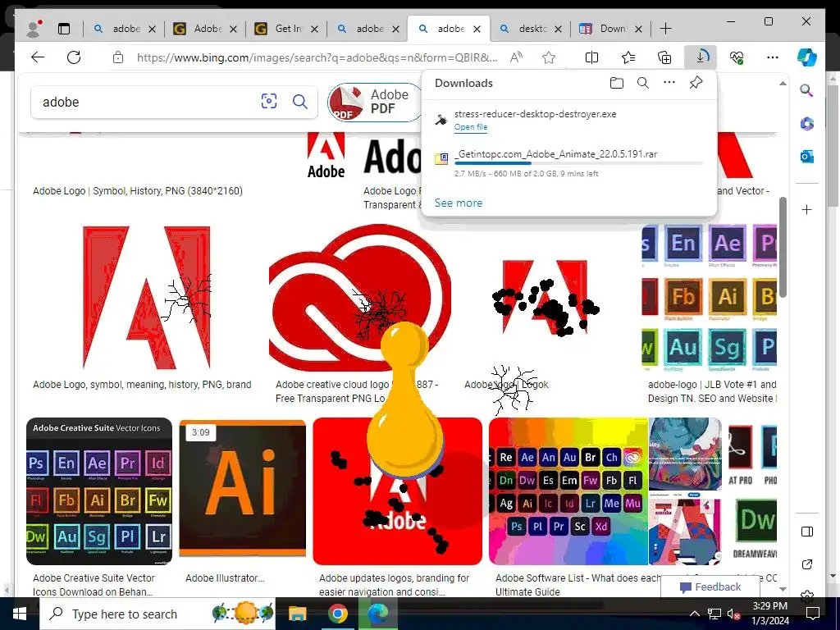
Task: Go back with the browser back arrow
Action: pos(38,57)
